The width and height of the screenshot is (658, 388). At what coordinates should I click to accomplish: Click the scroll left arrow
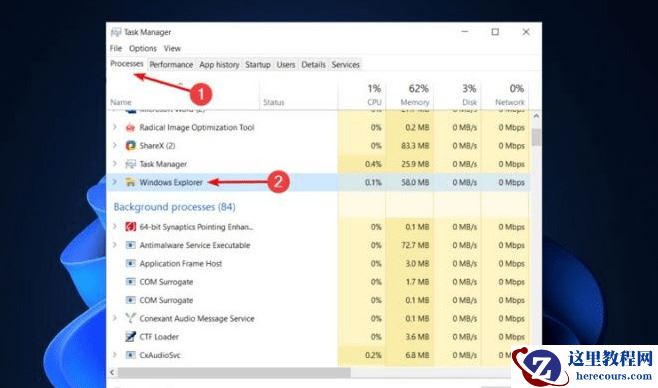tap(112, 372)
